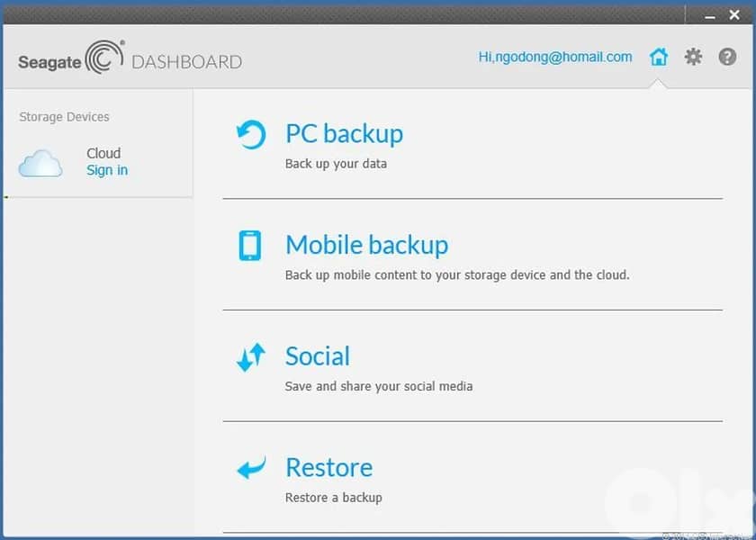
Task: Click the Cloud device label
Action: [x=103, y=153]
